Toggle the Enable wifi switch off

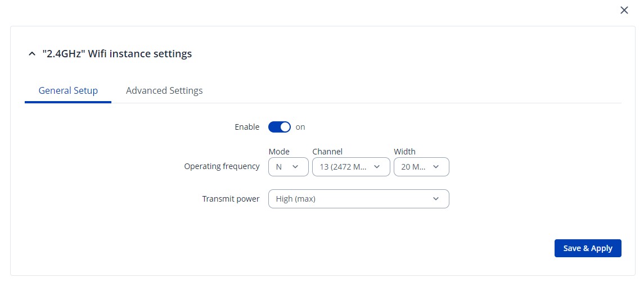[x=280, y=127]
